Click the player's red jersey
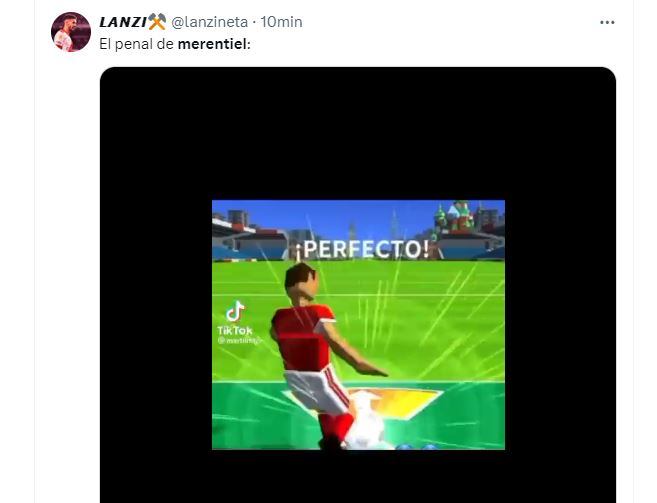 (303, 335)
